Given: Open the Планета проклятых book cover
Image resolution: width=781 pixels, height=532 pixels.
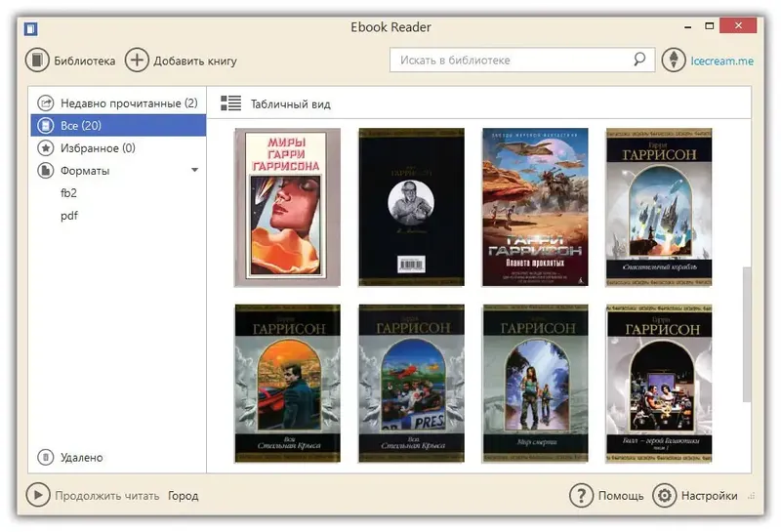Looking at the screenshot, I should point(535,207).
